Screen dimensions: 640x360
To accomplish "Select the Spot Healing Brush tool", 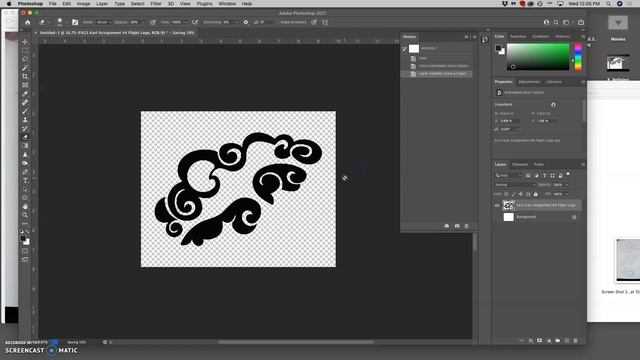I will (25, 102).
